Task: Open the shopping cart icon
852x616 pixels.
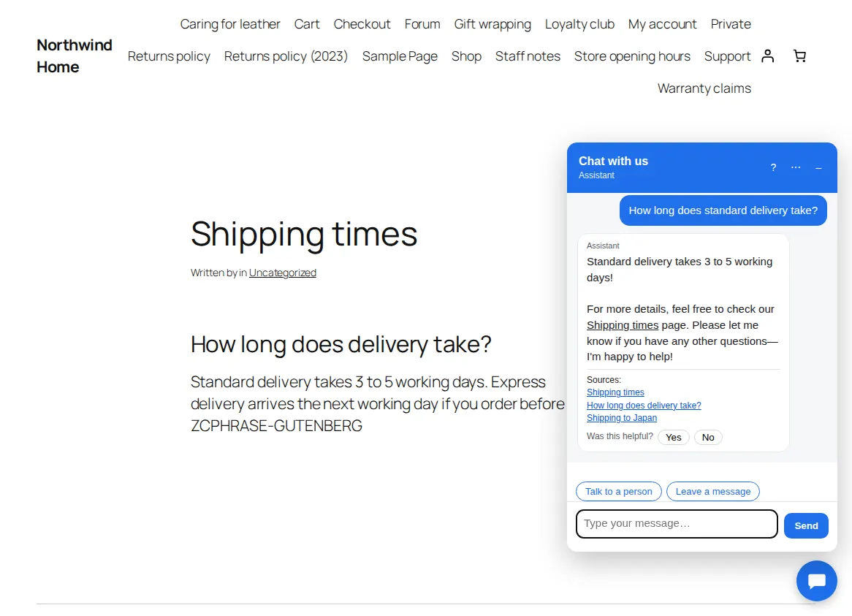Action: (x=799, y=56)
